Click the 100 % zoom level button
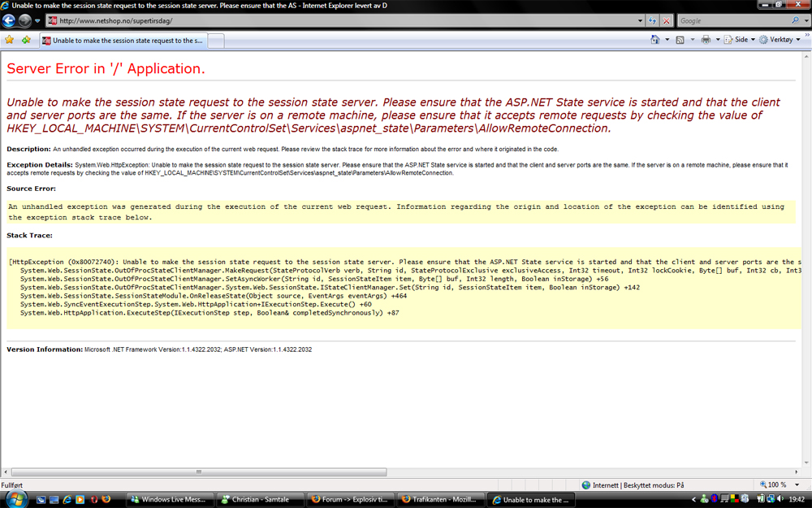Image resolution: width=812 pixels, height=508 pixels. coord(773,484)
